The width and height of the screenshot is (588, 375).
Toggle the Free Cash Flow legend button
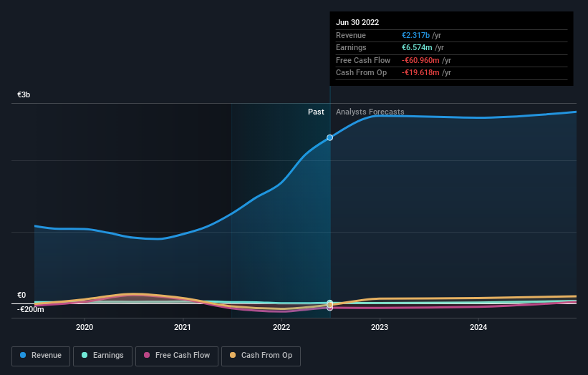tap(177, 356)
